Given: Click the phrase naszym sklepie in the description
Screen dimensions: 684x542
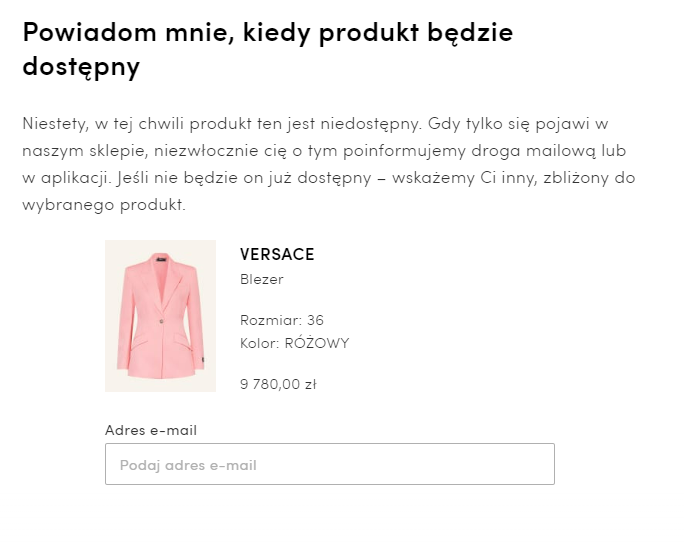Looking at the screenshot, I should coord(86,151).
